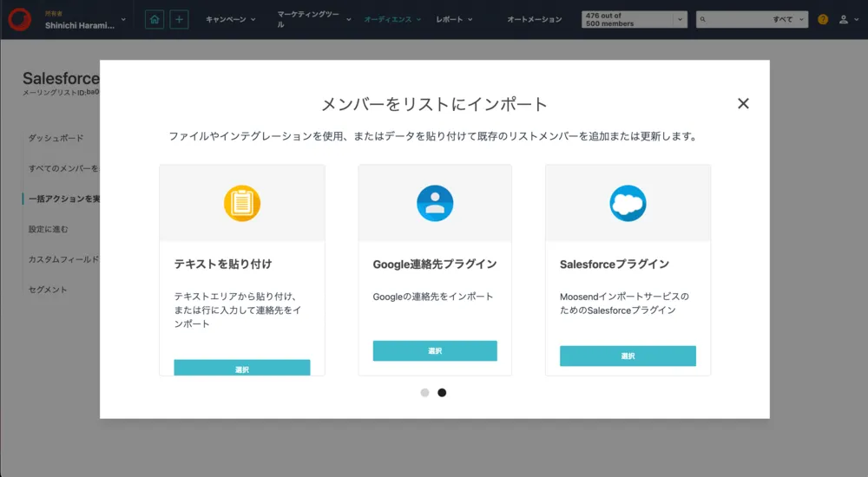Select the Salesforceプラグイン import button
This screenshot has width=868, height=477.
(628, 356)
